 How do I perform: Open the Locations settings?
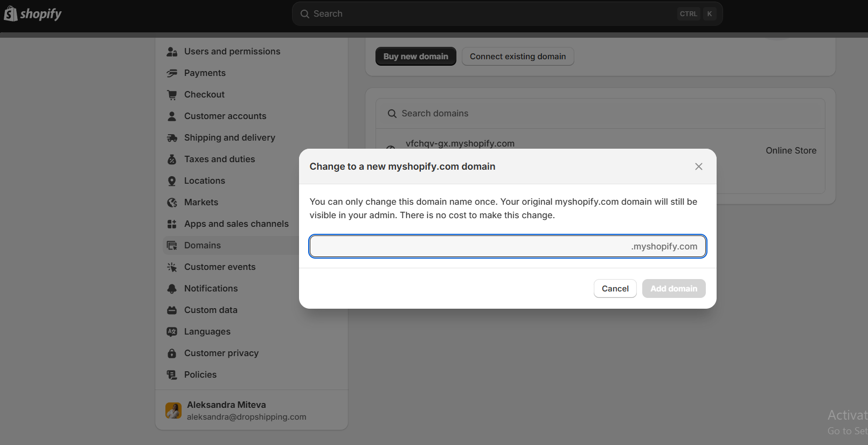point(205,181)
